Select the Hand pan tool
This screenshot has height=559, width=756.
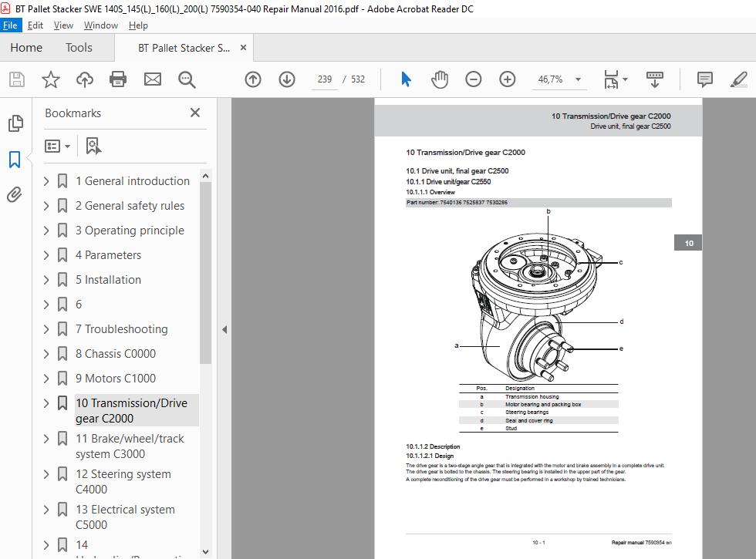pos(439,79)
